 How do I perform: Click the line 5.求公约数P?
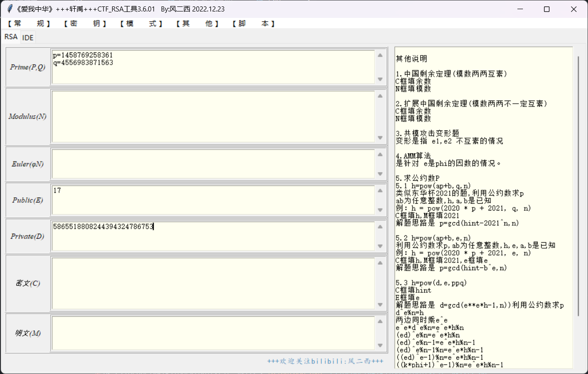pos(418,178)
